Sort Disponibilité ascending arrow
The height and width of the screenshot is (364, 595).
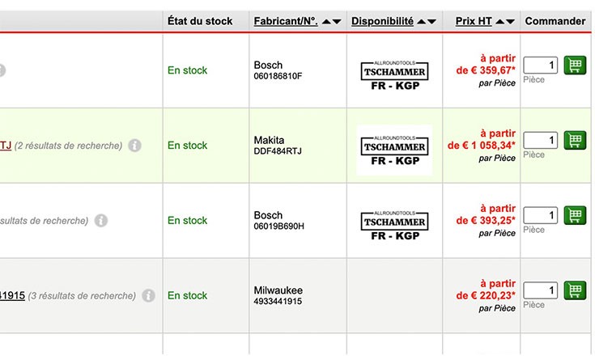[421, 22]
